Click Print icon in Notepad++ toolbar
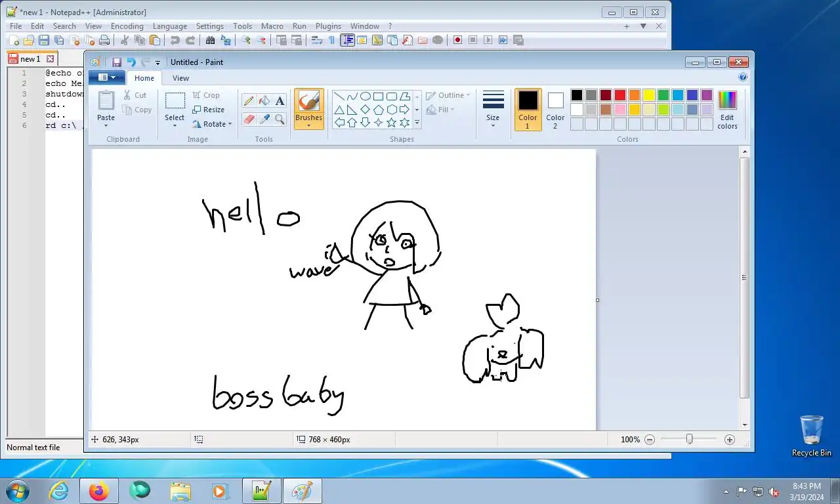 click(104, 40)
